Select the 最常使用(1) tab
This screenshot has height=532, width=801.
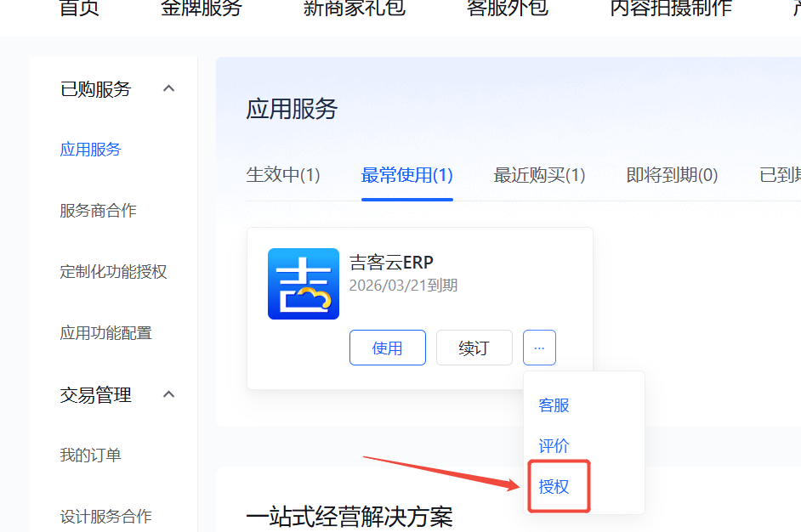click(406, 175)
